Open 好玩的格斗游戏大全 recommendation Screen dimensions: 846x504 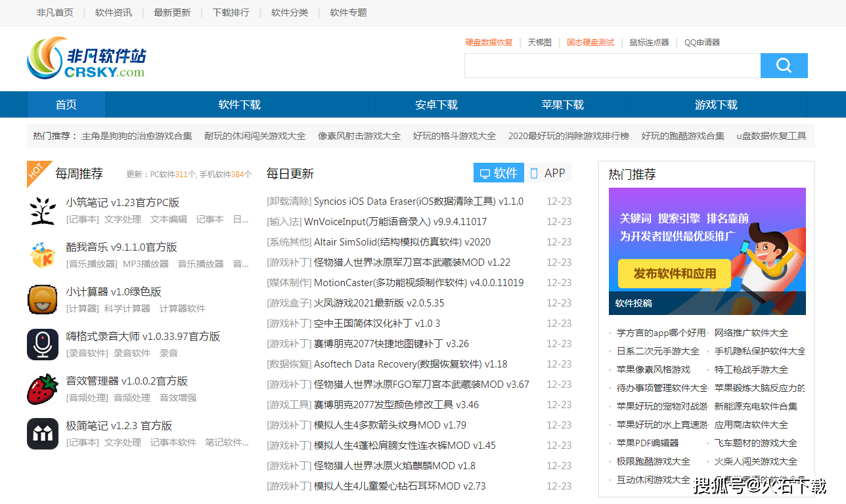click(x=455, y=136)
